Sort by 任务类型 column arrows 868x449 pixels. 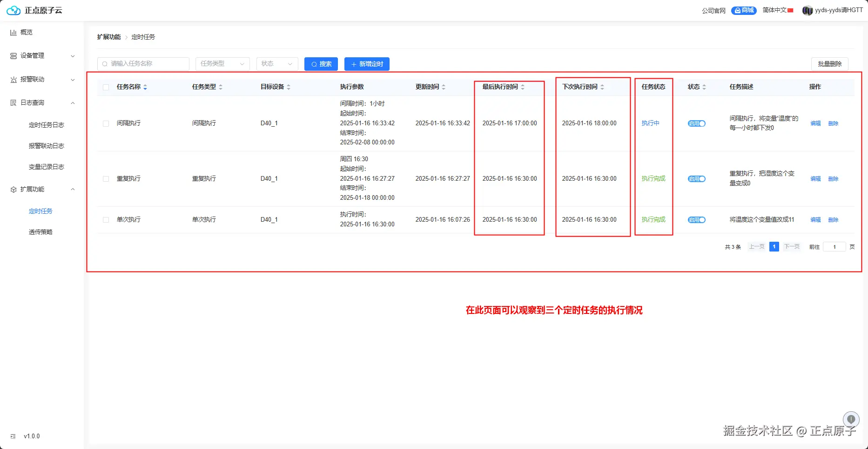point(221,87)
